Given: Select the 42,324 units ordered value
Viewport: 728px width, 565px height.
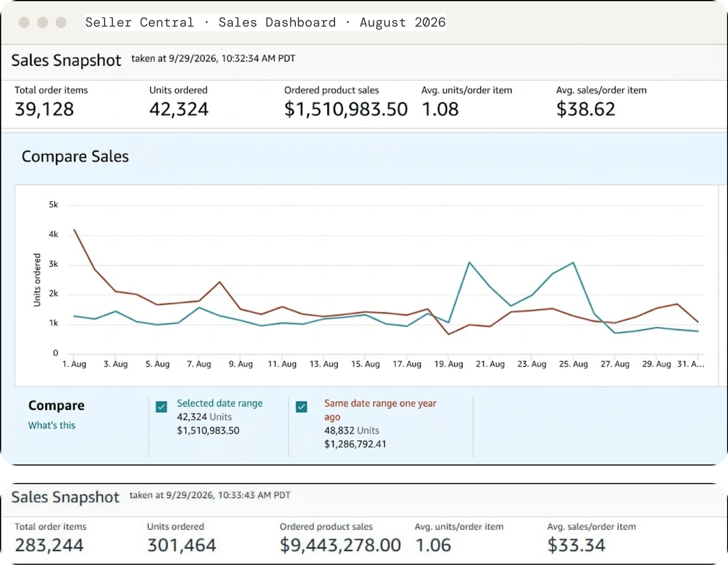Looking at the screenshot, I should click(x=179, y=109).
